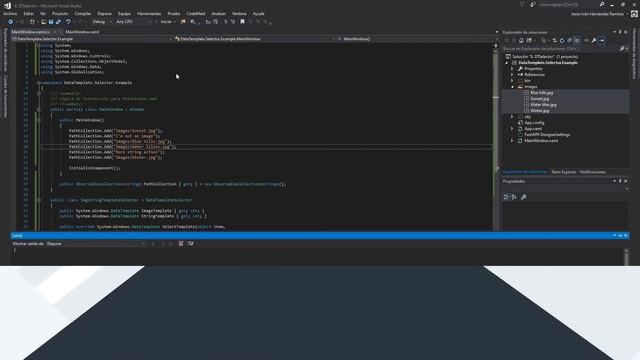Select the App.config file

click(x=534, y=122)
